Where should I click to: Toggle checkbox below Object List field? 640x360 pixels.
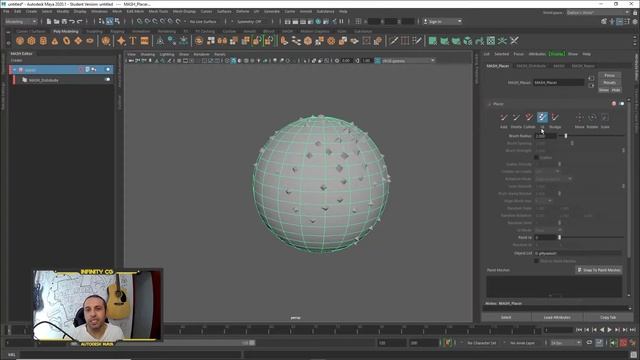pos(537,261)
